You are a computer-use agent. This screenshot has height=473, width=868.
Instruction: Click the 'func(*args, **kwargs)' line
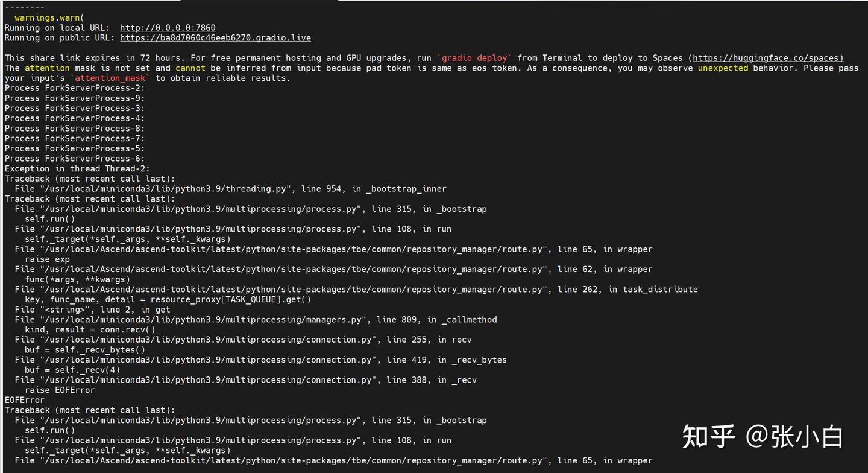pyautogui.click(x=77, y=279)
